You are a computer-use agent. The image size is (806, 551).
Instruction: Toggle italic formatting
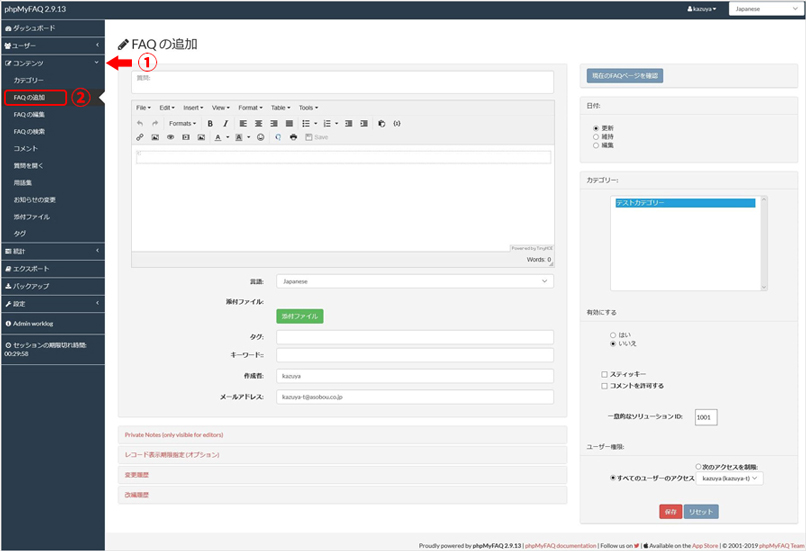(225, 123)
